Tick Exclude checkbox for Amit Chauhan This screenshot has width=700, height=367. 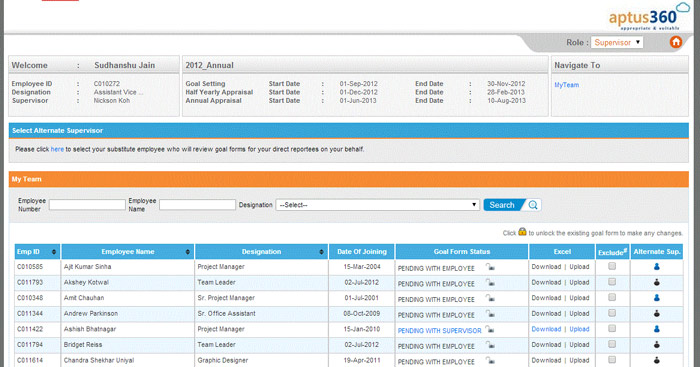612,297
